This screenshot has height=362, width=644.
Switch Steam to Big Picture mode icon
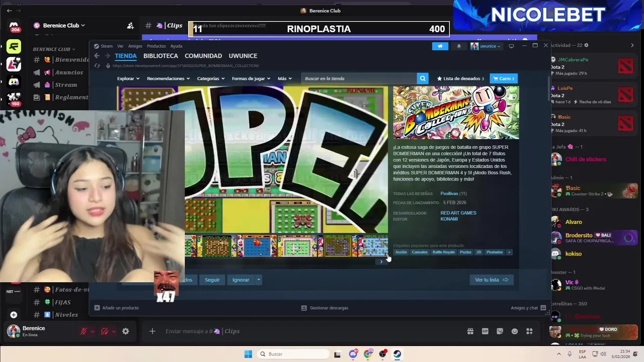point(511,46)
